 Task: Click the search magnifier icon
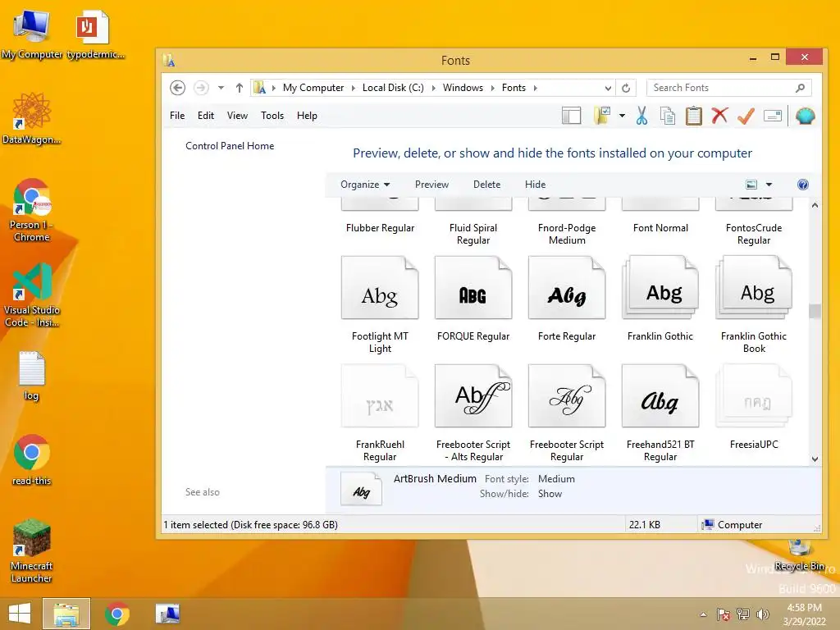800,88
